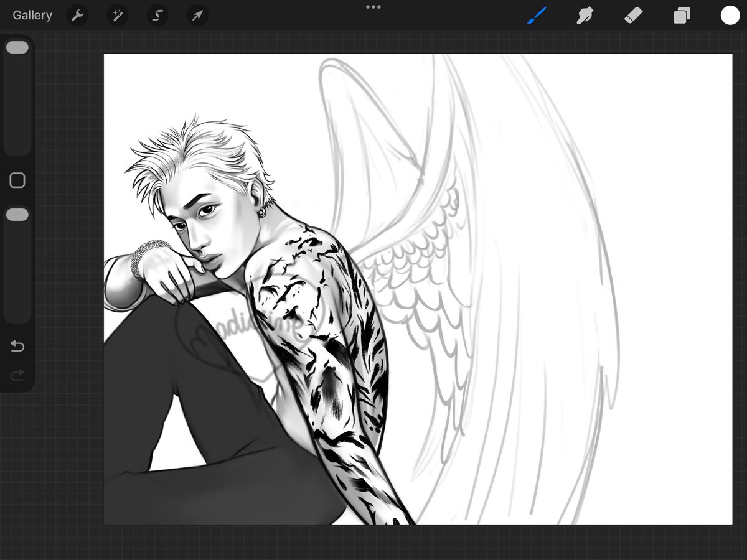Open the Adjustments magic wand menu

pyautogui.click(x=117, y=16)
